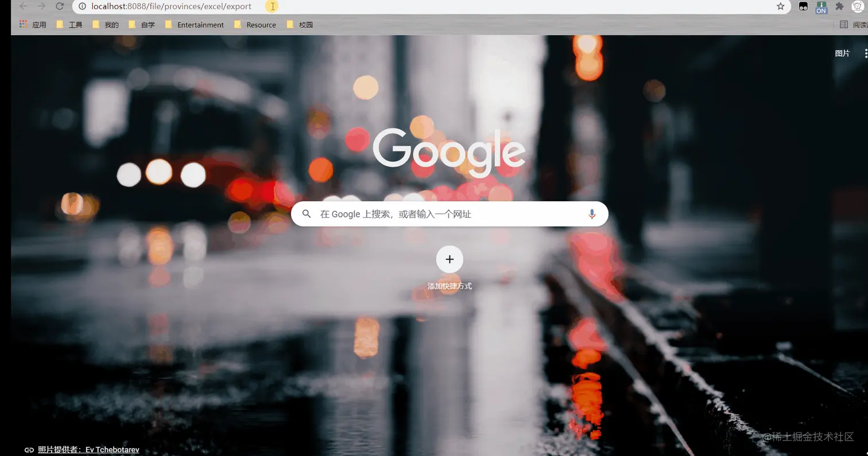Click the extension icon showing ON badge
868x456 pixels.
[821, 7]
